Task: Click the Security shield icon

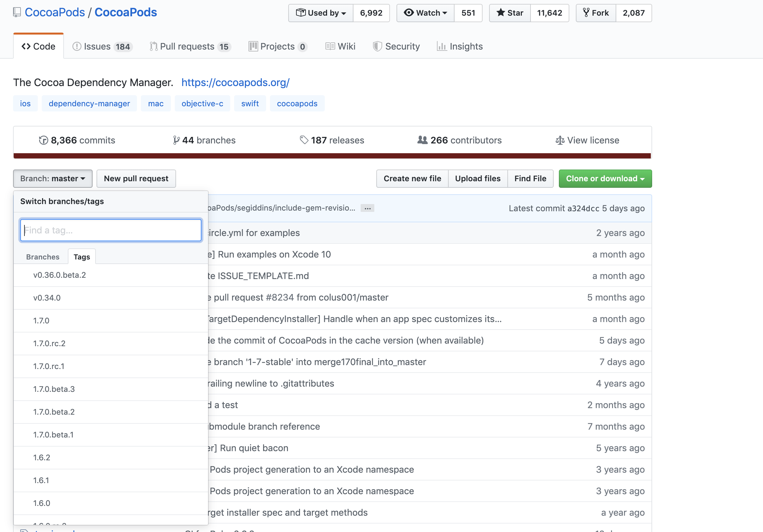Action: click(x=377, y=46)
